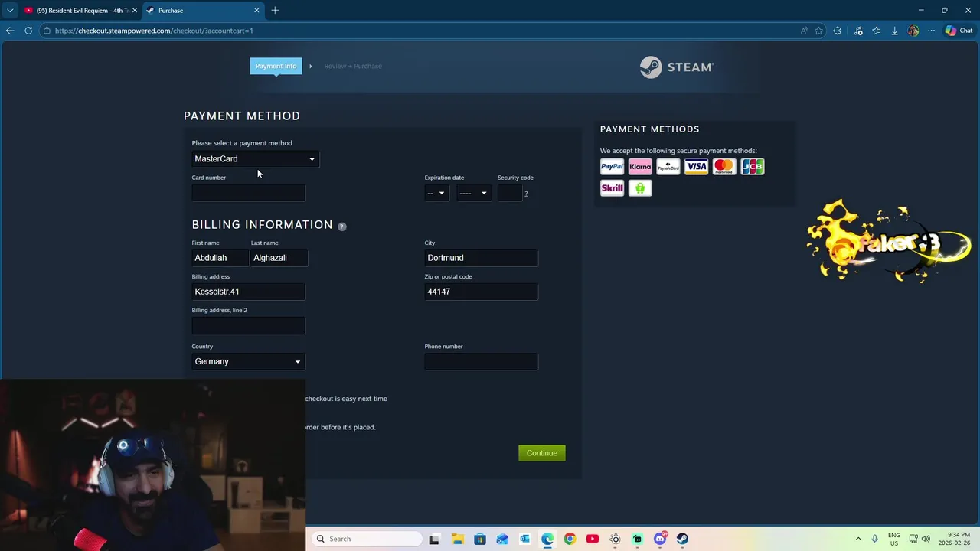Viewport: 980px width, 551px height.
Task: Click the Phone number field
Action: (481, 361)
